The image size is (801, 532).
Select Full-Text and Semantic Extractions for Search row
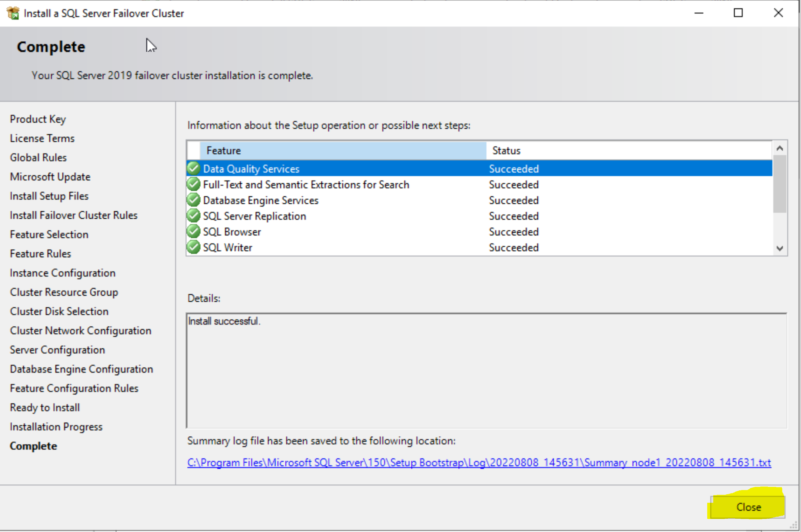[479, 184]
